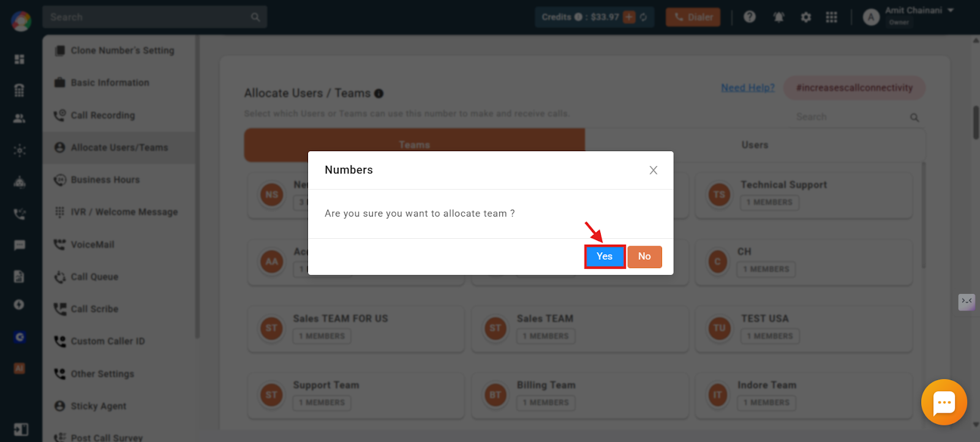980x442 pixels.
Task: Select the Support Team card
Action: pos(356,395)
